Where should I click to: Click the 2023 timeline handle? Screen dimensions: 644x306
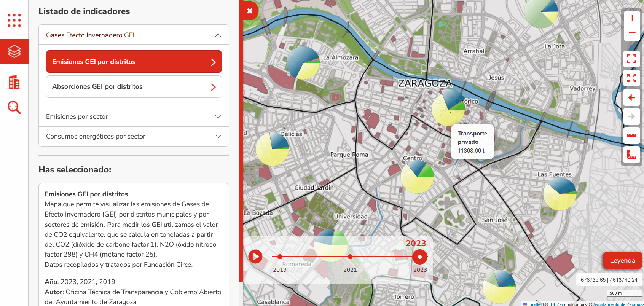click(420, 257)
